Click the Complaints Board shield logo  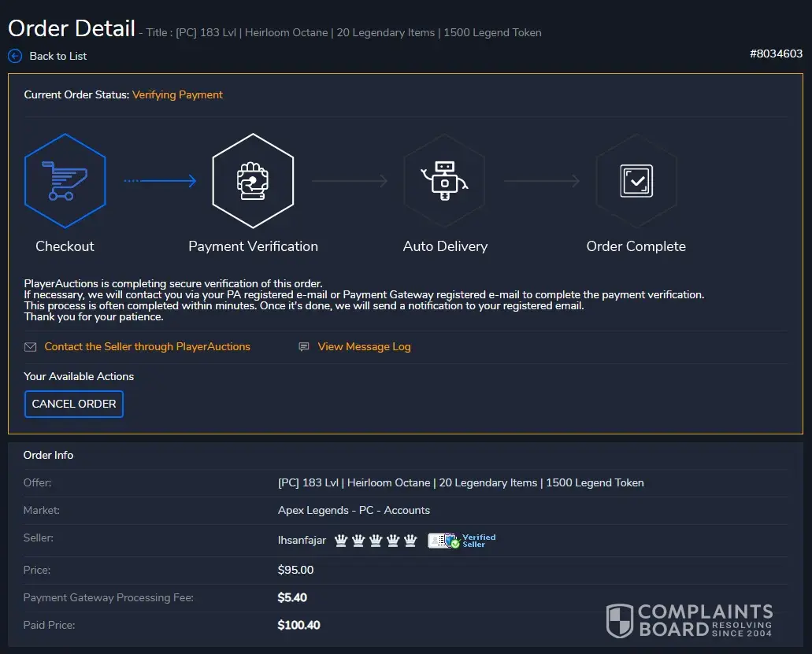click(620, 621)
